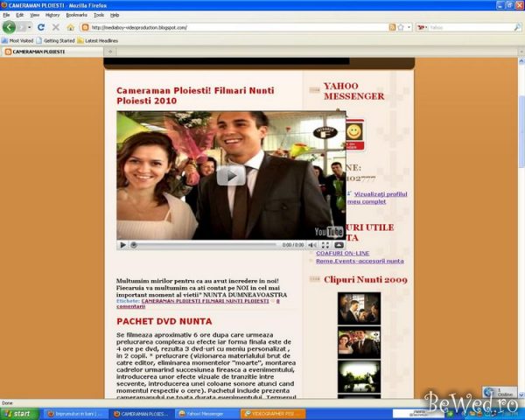525x420 pixels.
Task: Click the Done status bar text
Action: [7, 402]
